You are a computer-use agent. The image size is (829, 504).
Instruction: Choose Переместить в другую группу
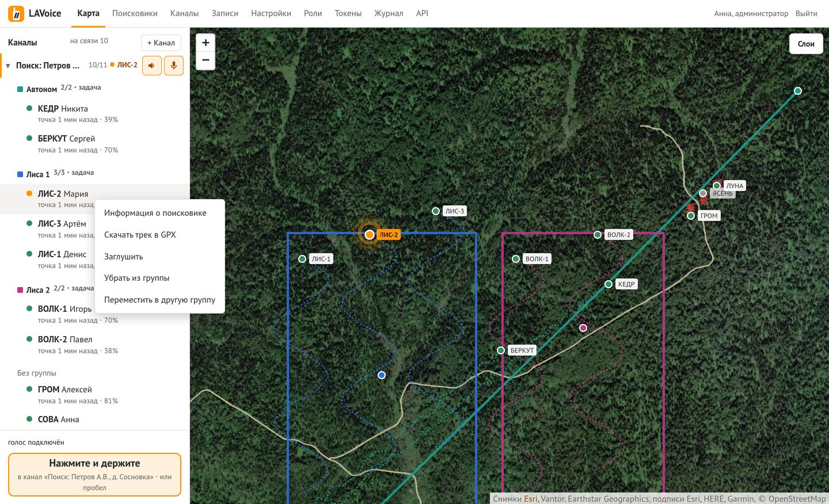pos(159,300)
